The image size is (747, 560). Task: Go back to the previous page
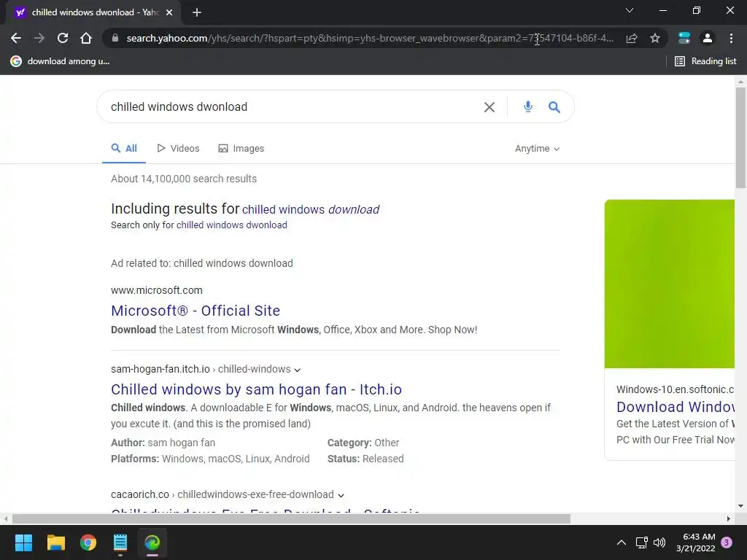16,38
